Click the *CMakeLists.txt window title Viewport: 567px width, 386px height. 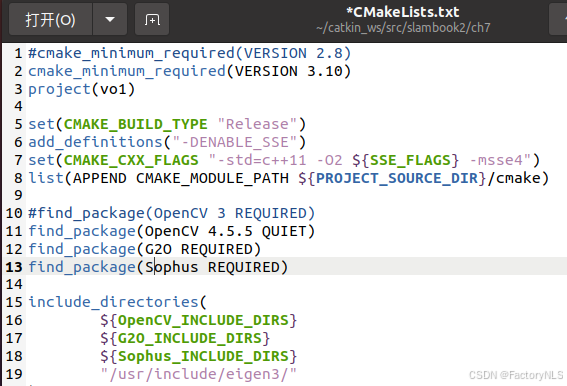[x=402, y=12]
